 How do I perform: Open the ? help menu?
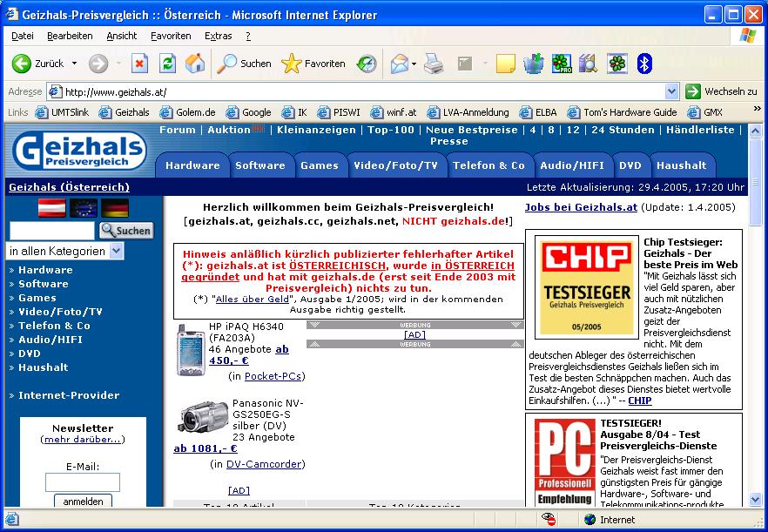point(248,36)
